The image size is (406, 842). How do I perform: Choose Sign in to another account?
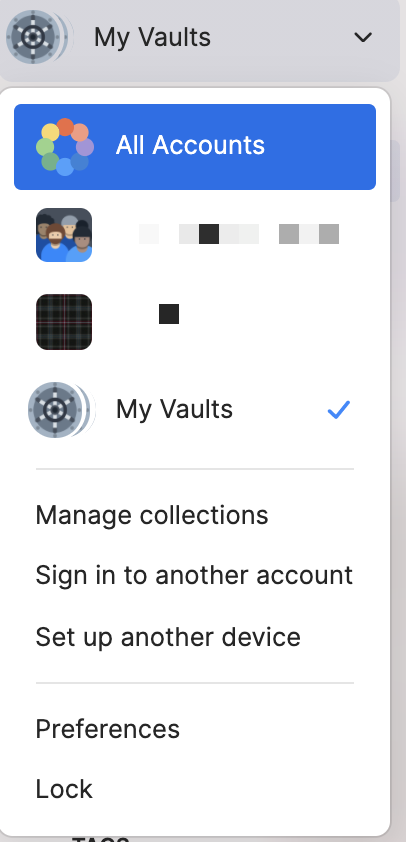pos(194,576)
